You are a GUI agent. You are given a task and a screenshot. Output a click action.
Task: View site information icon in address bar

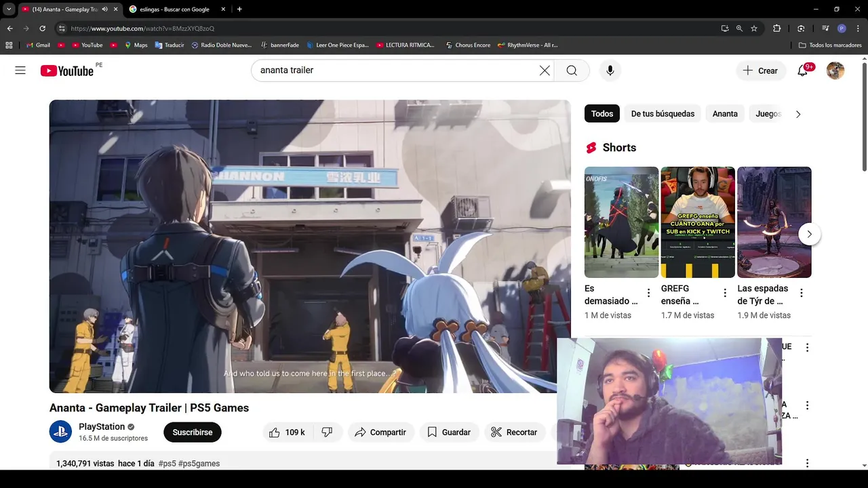click(61, 28)
